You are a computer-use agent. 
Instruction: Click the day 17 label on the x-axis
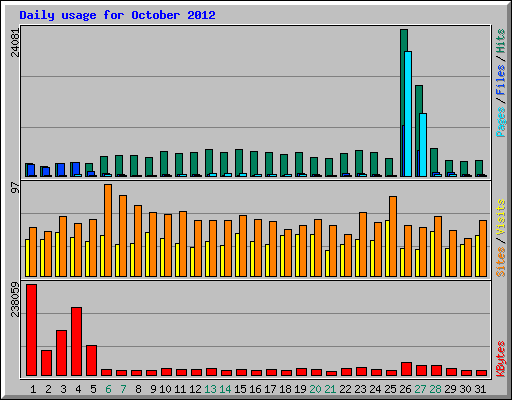(270, 389)
